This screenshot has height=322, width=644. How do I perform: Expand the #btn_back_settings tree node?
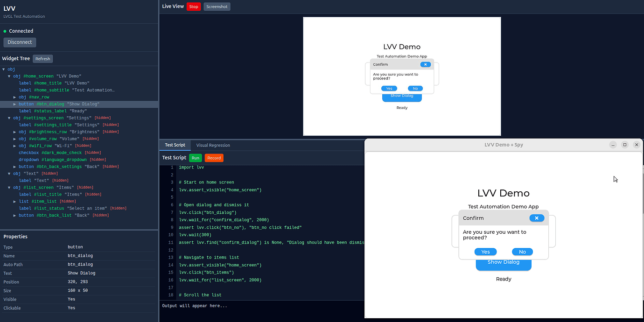15,167
